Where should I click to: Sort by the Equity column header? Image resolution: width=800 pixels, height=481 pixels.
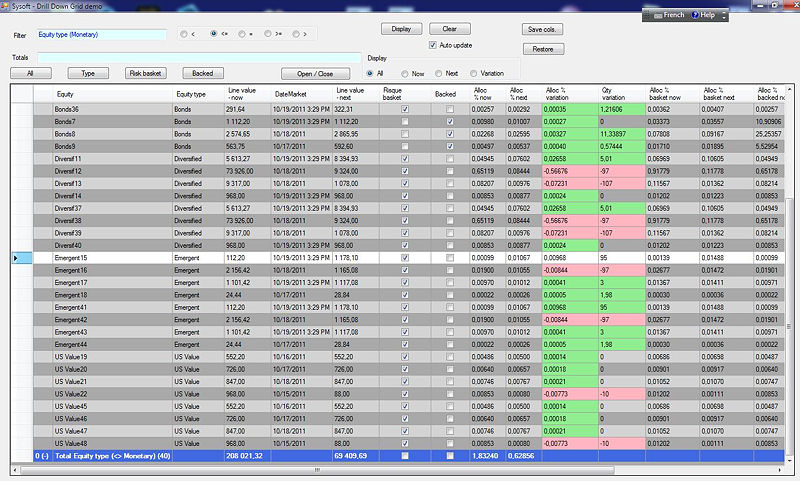(113, 94)
